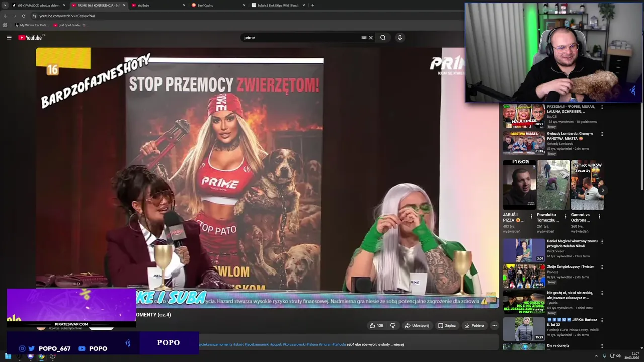Share the video via Udostępnij button
This screenshot has height=362, width=644.
point(417,325)
